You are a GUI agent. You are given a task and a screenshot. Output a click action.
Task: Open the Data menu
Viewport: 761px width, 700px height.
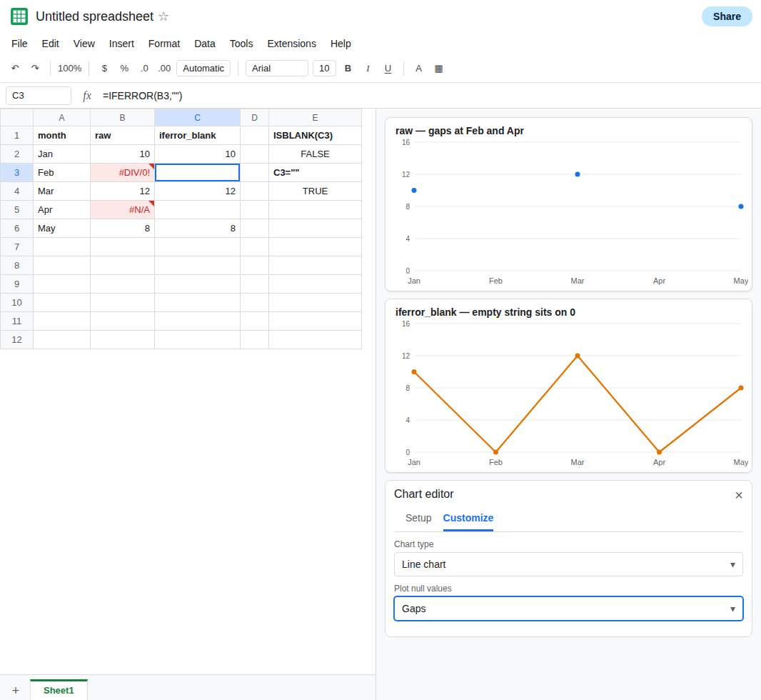pos(205,44)
